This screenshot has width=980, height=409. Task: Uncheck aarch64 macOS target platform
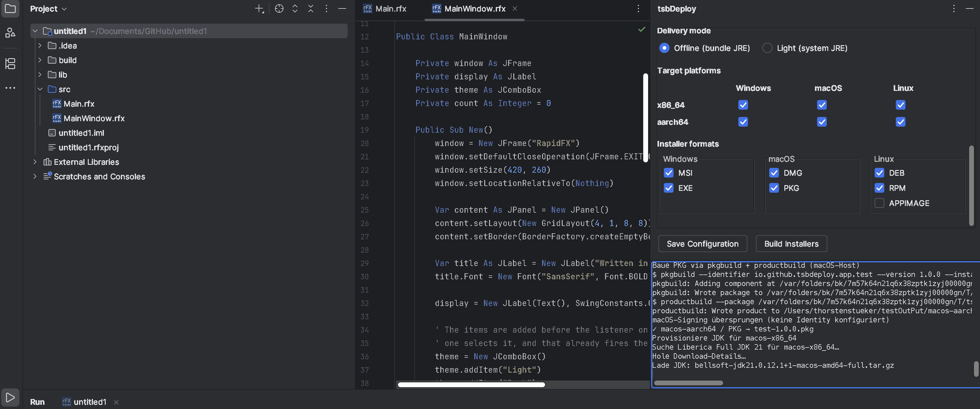click(x=822, y=122)
